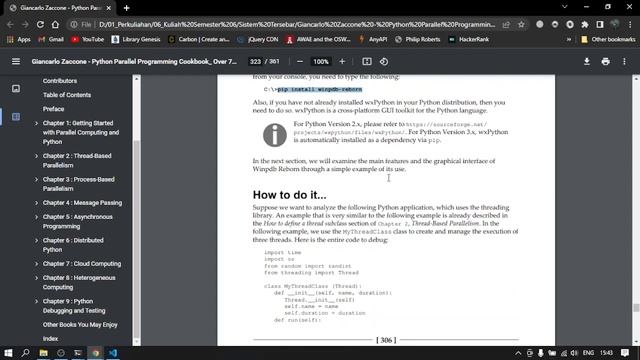Expand Chapter 6: Distributed Python
The width and height of the screenshot is (640, 360).
pyautogui.click(x=36, y=240)
